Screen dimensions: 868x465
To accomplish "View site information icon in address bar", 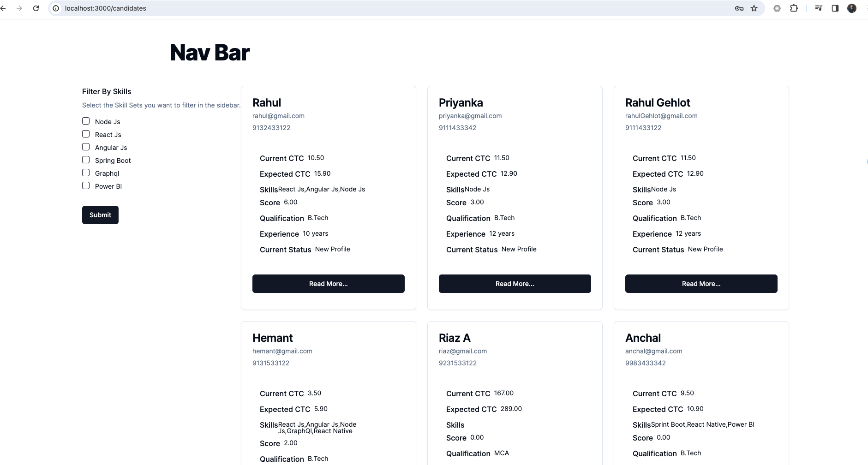I will [x=56, y=8].
